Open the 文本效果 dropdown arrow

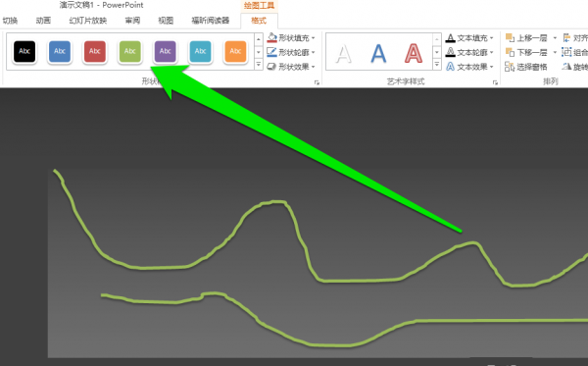tap(492, 67)
